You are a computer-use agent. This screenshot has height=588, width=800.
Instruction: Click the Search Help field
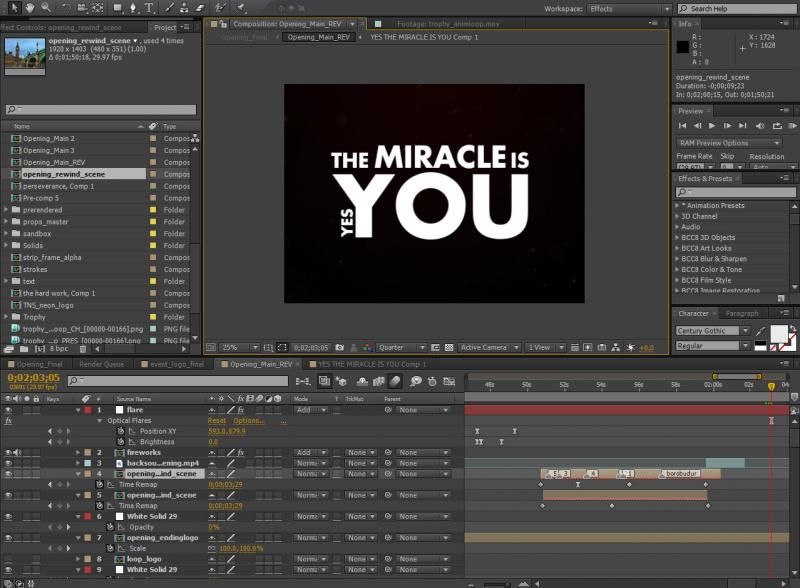[736, 9]
